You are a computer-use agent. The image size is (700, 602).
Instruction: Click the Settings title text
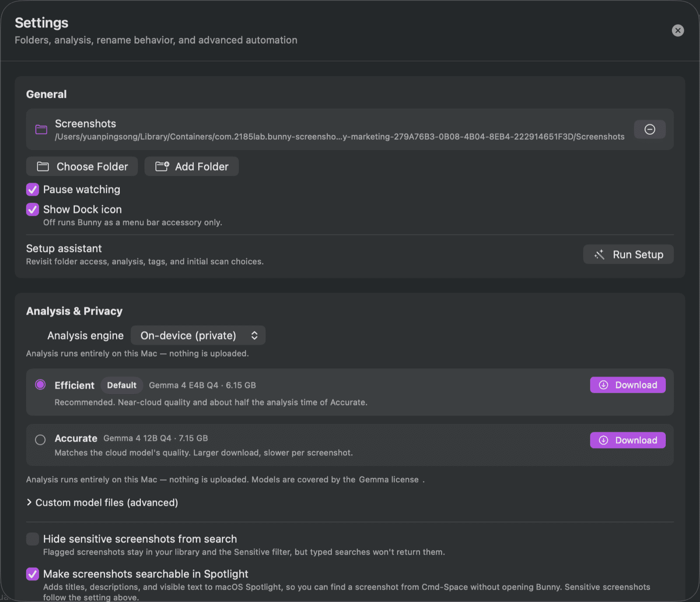tap(42, 23)
